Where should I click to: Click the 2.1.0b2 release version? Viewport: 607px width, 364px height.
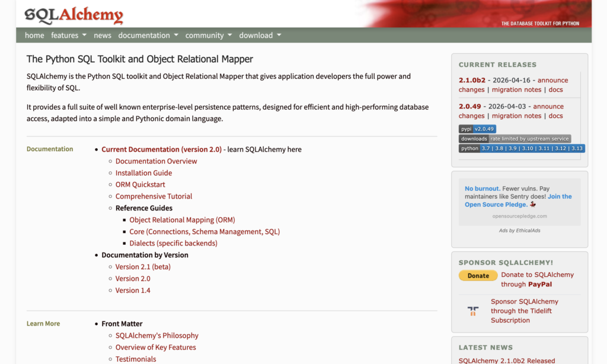[x=472, y=80]
